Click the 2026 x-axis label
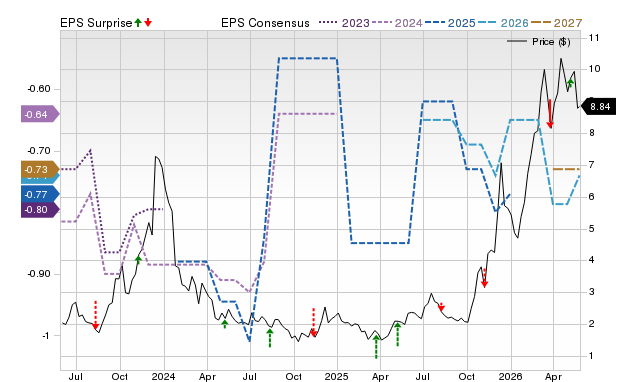Screen dimensions: 640x382 511,376
